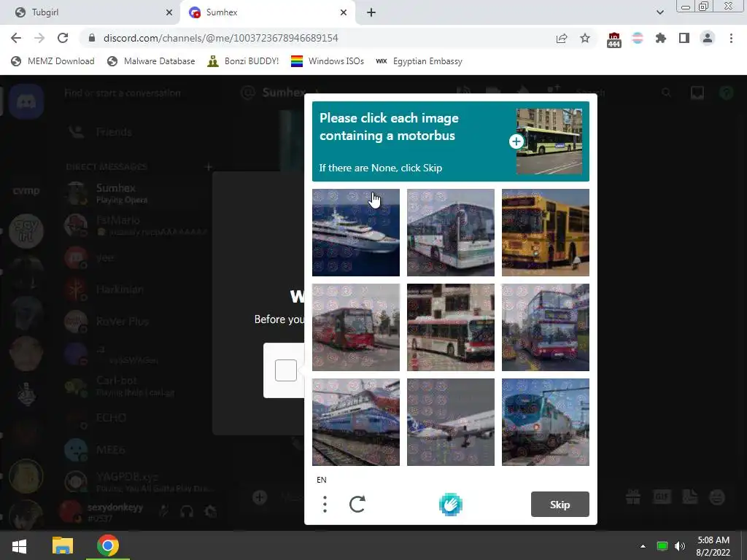Viewport: 747px width, 560px height.
Task: Open the Windows Start menu
Action: click(18, 545)
